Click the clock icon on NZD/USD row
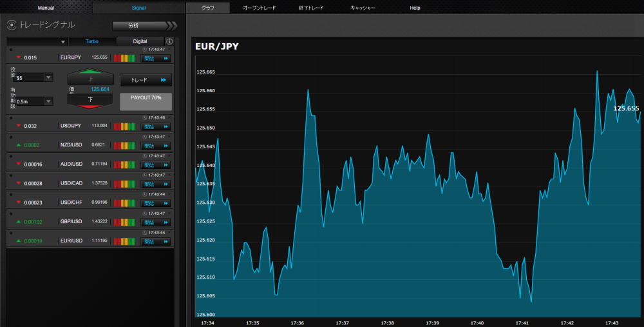Viewport: 644px width, 327px height. (x=144, y=137)
